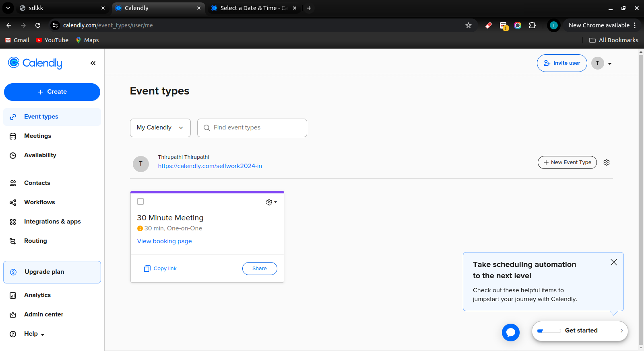Expand the My Calendly dropdown

[160, 128]
